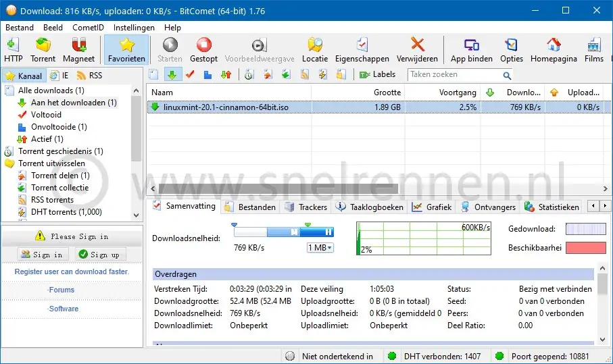Screen dimensions: 613x364
Task: Select linuxmint-20.1-cinnamon-64bit.iso row
Action: coord(379,107)
